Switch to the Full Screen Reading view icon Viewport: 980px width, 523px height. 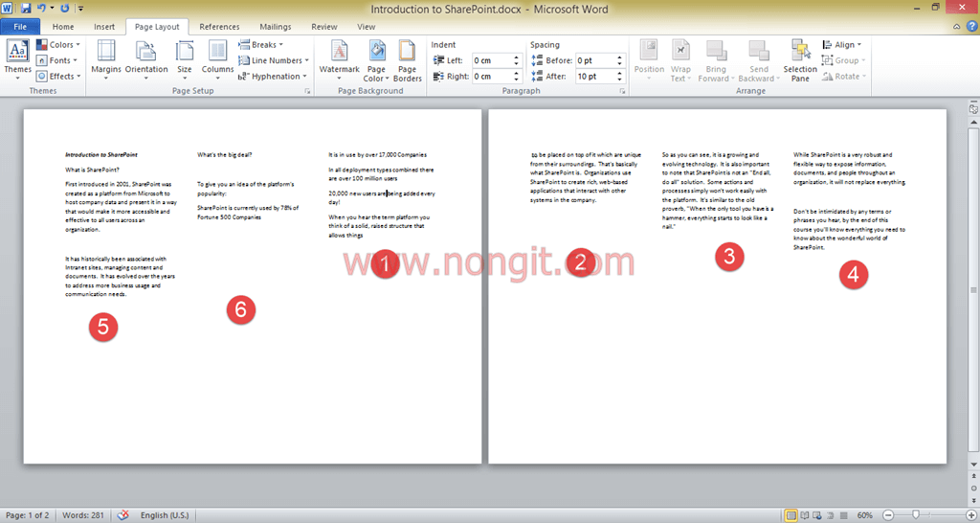click(805, 515)
